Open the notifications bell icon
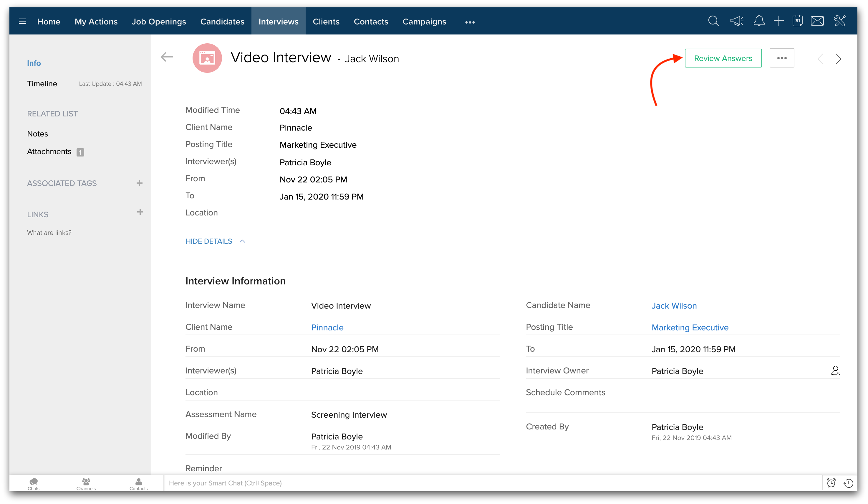Image resolution: width=868 pixels, height=504 pixels. coord(759,22)
